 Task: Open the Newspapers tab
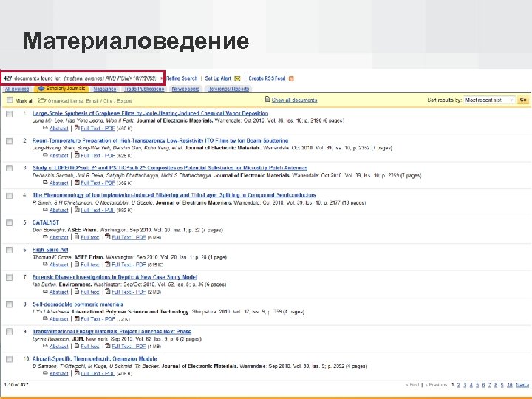click(185, 89)
